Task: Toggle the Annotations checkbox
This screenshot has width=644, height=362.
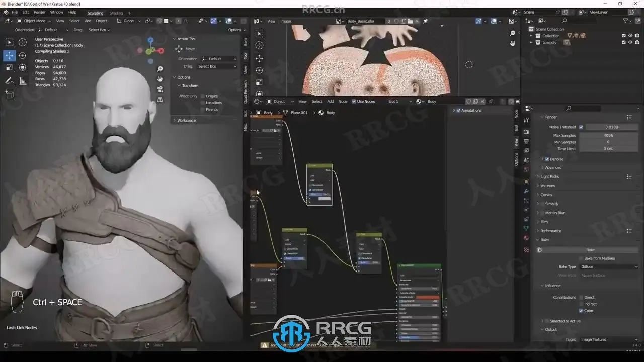Action: [x=458, y=110]
